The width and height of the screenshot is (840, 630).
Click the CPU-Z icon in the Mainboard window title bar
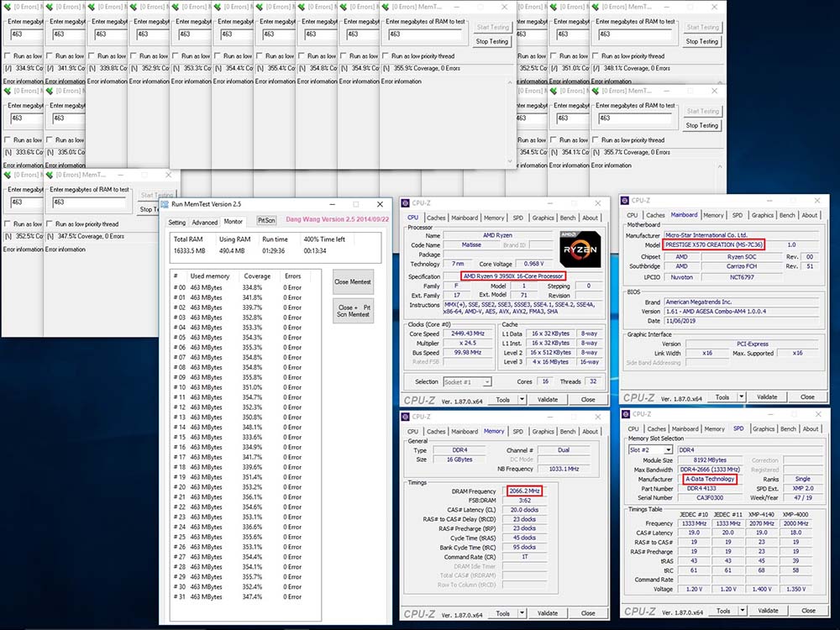625,201
